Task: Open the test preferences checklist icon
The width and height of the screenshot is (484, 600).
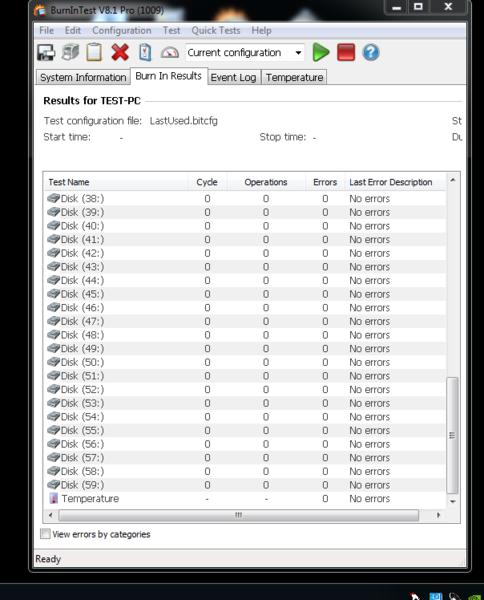Action: coord(145,52)
